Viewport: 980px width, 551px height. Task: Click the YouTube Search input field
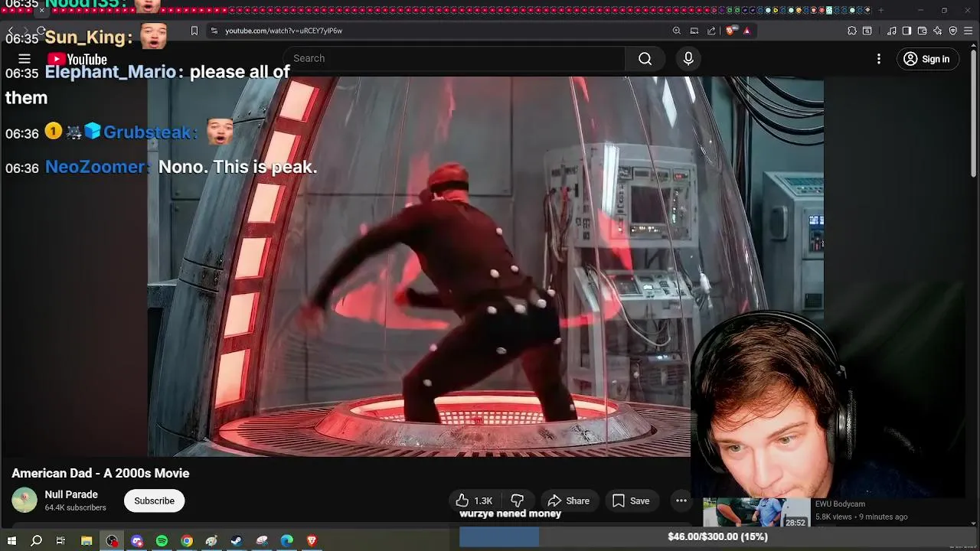tap(454, 58)
